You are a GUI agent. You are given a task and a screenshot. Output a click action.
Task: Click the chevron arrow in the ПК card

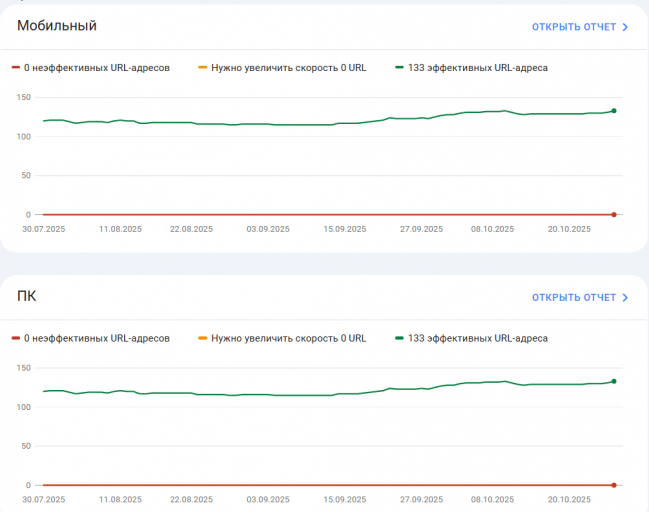tap(625, 298)
